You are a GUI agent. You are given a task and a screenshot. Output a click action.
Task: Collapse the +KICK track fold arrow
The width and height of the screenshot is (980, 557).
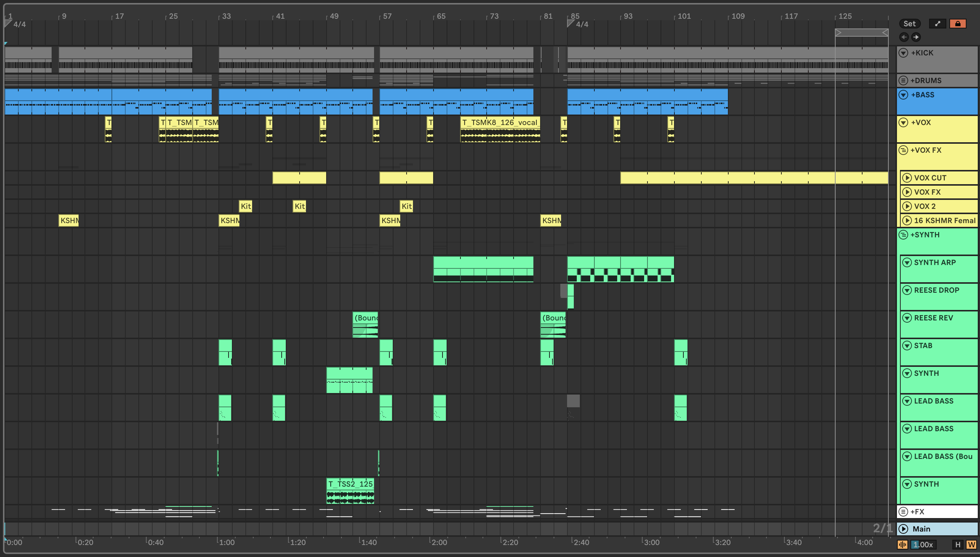[x=903, y=53]
